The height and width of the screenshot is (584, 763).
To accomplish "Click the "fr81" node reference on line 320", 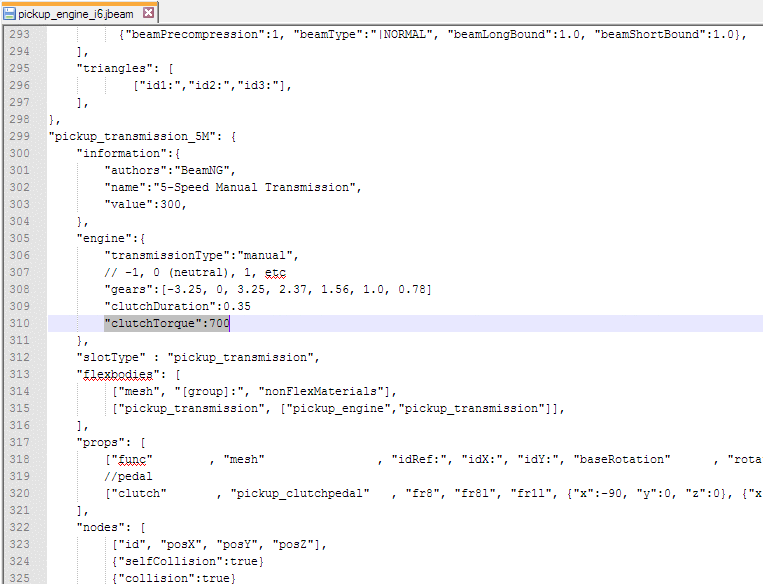I will [x=475, y=493].
